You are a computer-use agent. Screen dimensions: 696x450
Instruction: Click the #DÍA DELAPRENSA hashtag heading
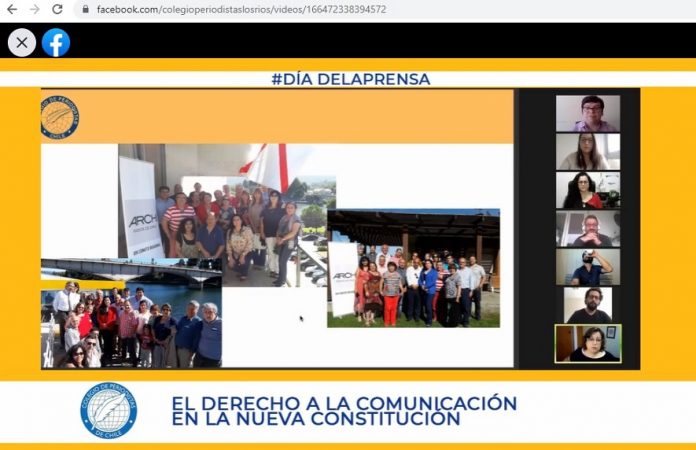tap(350, 79)
